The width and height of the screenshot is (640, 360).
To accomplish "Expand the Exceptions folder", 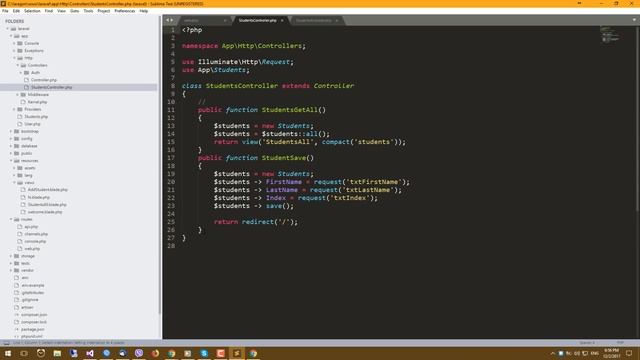I will point(15,51).
